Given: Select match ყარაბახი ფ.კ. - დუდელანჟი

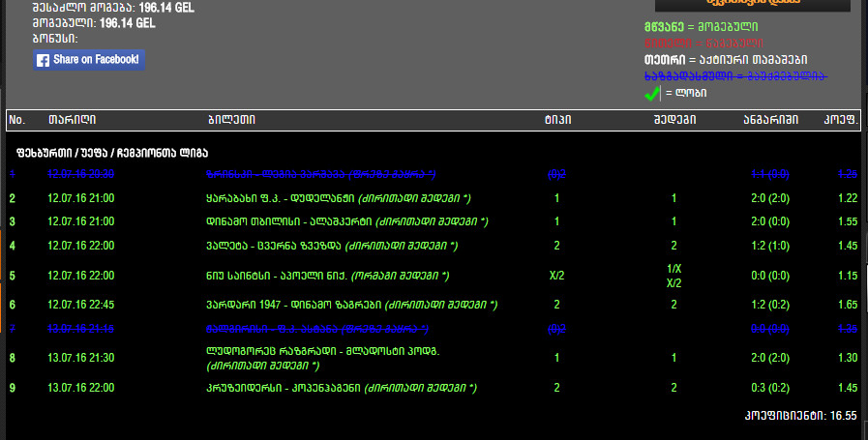Looking at the screenshot, I should [x=339, y=198].
